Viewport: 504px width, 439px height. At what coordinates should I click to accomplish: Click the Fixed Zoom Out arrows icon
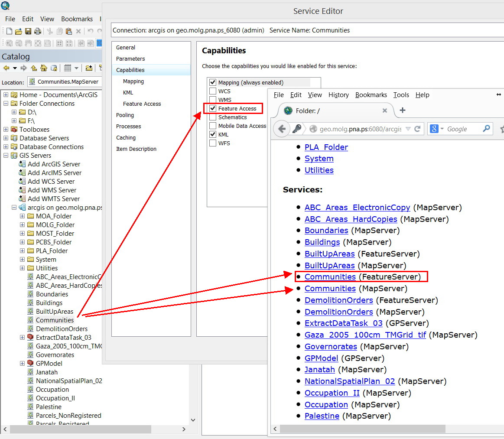point(69,43)
